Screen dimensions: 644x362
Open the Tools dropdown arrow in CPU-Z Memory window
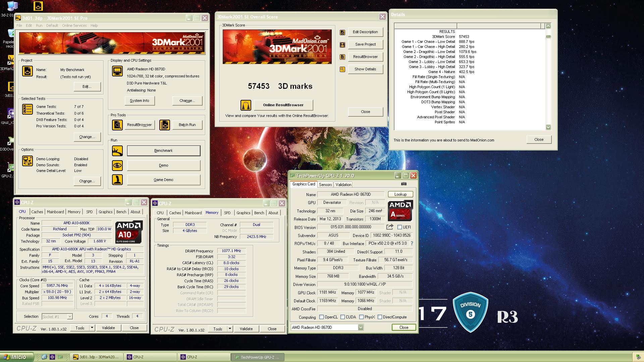(x=230, y=329)
